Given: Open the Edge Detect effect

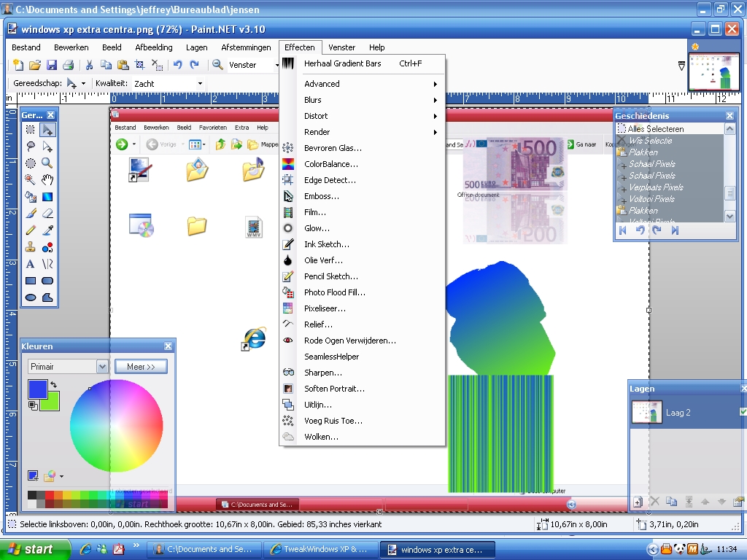Looking at the screenshot, I should tap(362, 181).
